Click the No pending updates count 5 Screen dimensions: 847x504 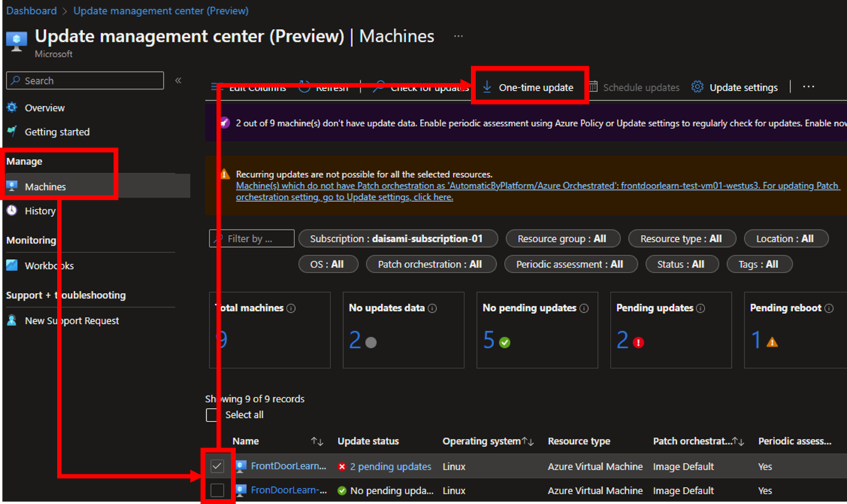tap(489, 341)
